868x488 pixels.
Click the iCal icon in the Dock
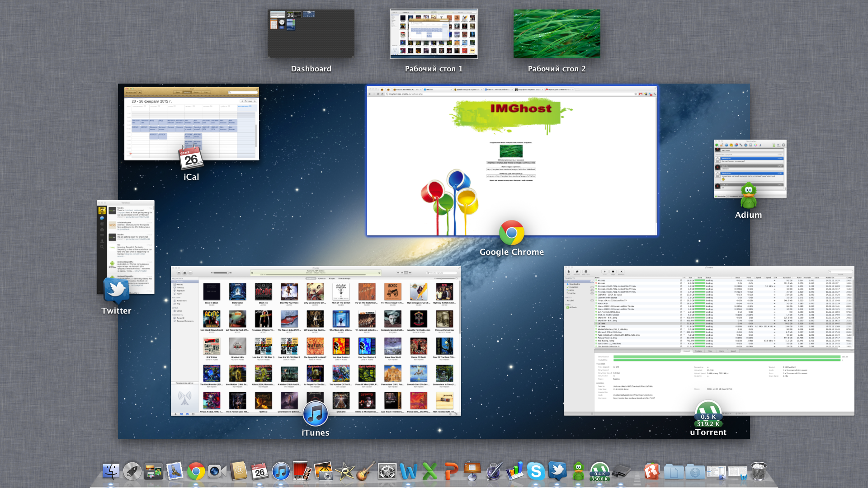pyautogui.click(x=259, y=471)
